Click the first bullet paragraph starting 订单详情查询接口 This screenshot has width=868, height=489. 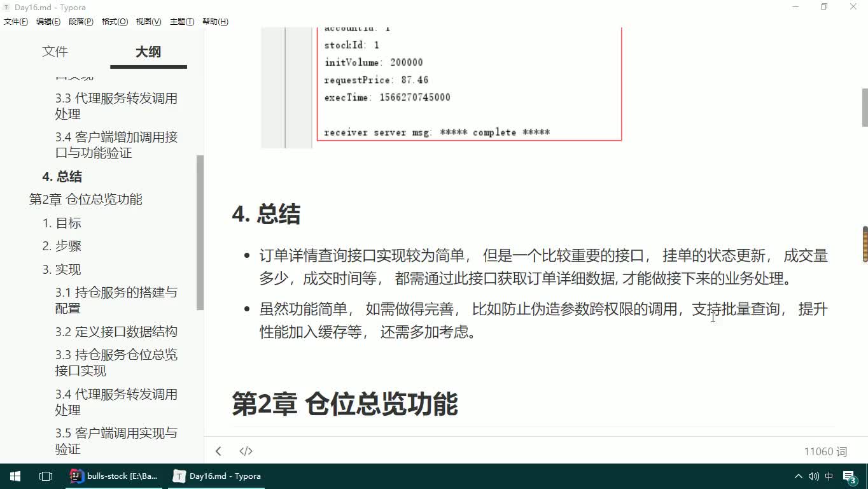click(543, 267)
